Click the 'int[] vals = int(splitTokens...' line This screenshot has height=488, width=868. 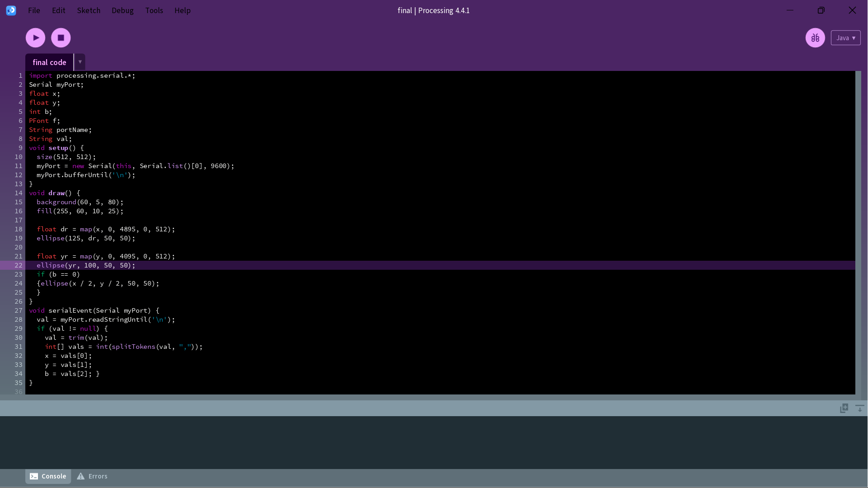pos(123,347)
